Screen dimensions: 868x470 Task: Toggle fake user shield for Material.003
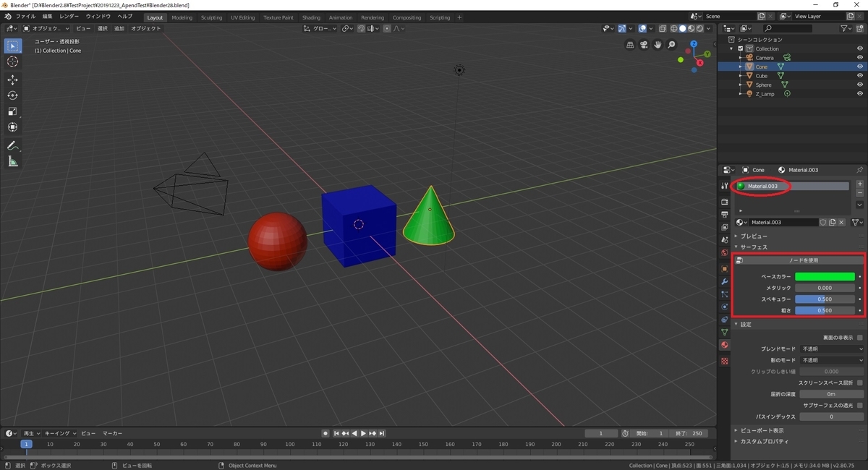coord(823,222)
